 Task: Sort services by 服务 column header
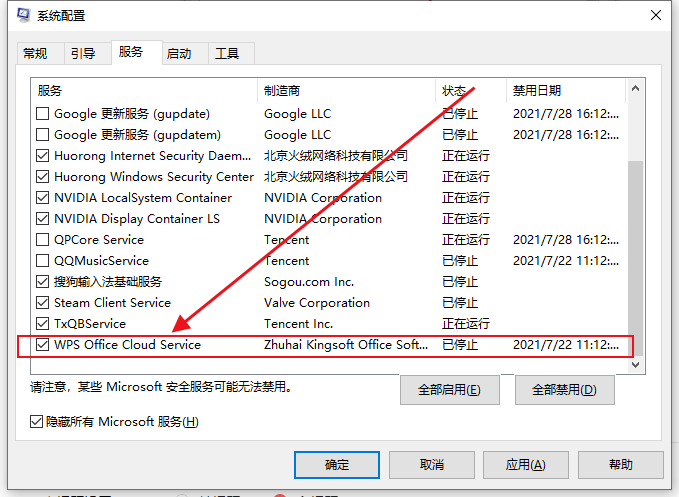144,91
